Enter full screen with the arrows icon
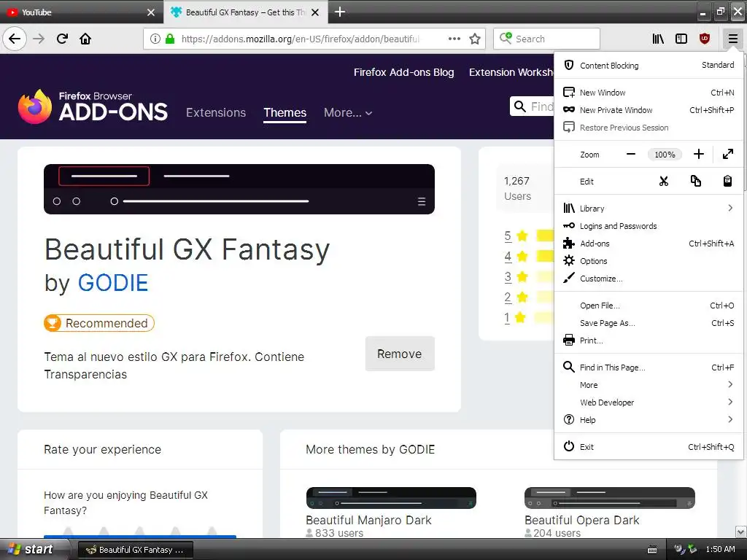Image resolution: width=747 pixels, height=560 pixels. pos(728,155)
